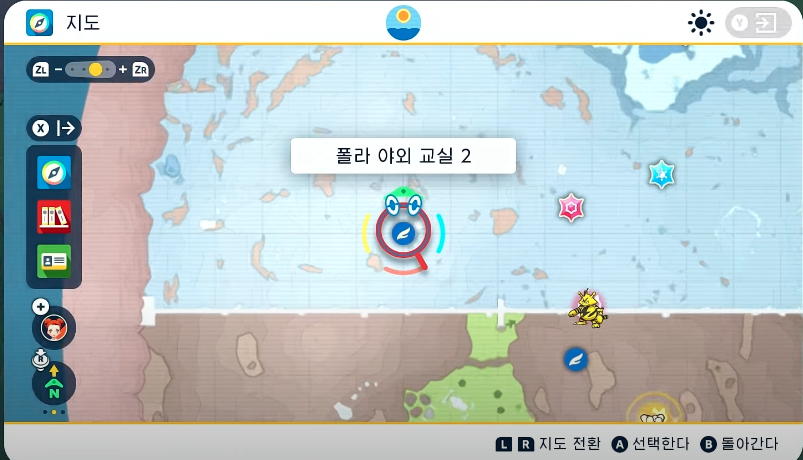Click the ZL zoom-out button
803x460 pixels.
pyautogui.click(x=41, y=70)
